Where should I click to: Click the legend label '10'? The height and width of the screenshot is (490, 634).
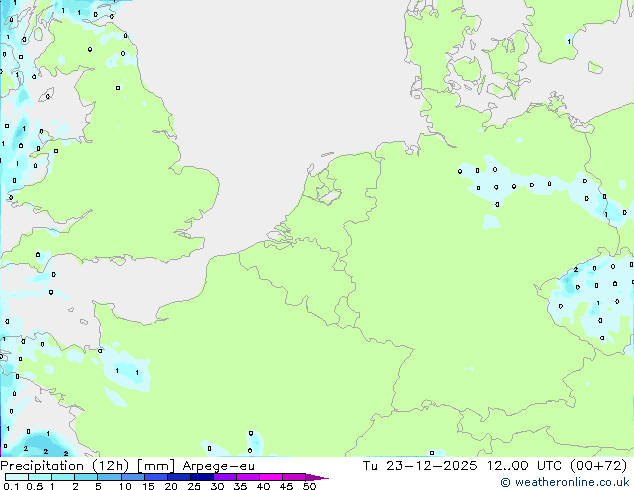pos(125,486)
